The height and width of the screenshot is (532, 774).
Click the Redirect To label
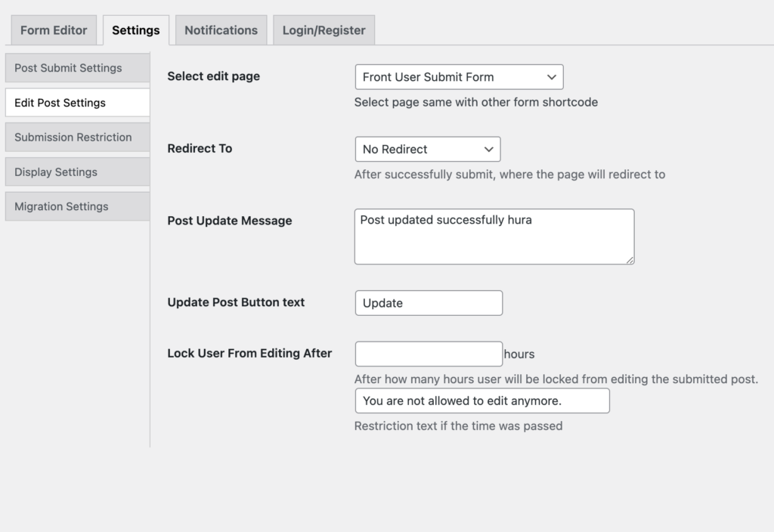coord(200,148)
